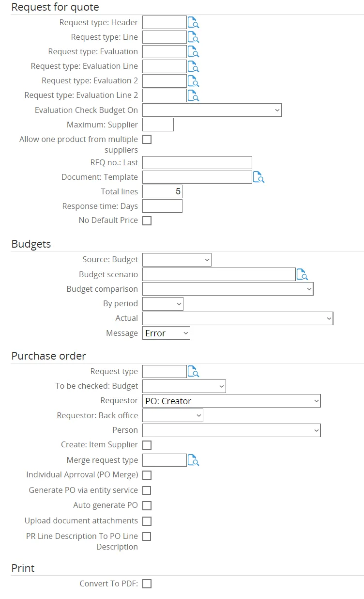
Task: Open Source: Budget dropdown
Action: coord(177,260)
